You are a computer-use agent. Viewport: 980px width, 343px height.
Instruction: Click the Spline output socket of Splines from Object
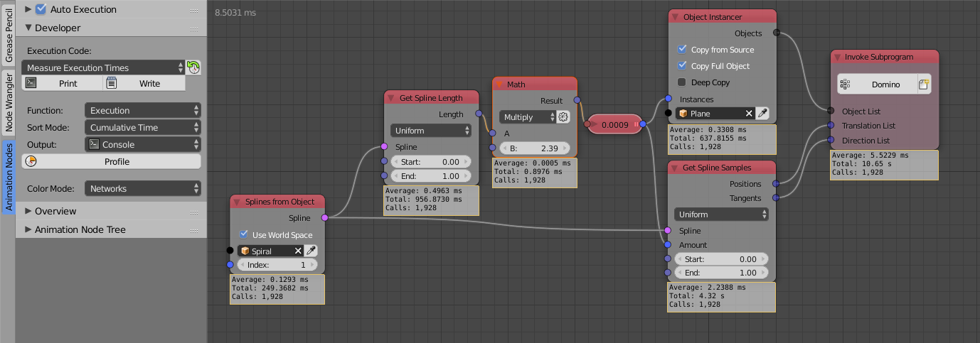point(325,217)
